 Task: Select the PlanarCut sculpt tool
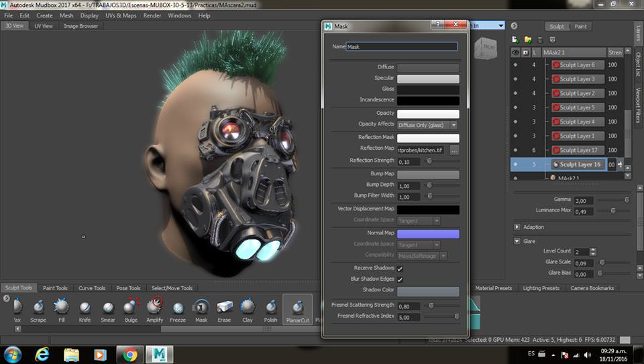[x=297, y=310]
